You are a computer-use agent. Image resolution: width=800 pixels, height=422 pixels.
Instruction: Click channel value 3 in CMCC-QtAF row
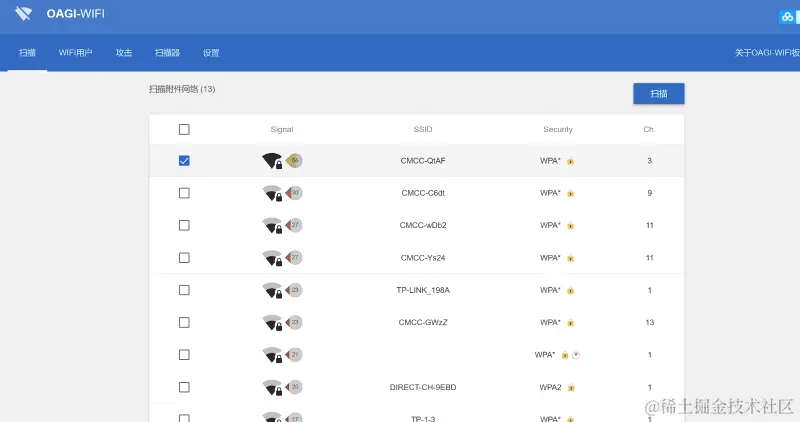point(649,161)
